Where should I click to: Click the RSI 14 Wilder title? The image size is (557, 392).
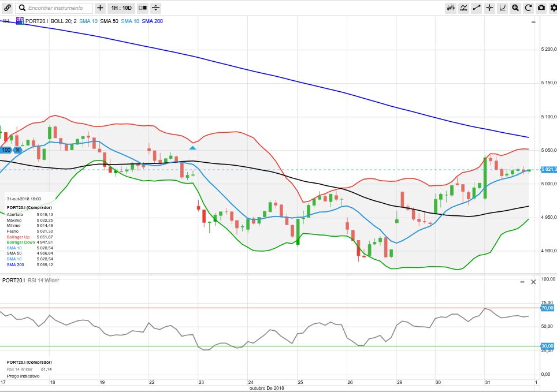pyautogui.click(x=43, y=281)
